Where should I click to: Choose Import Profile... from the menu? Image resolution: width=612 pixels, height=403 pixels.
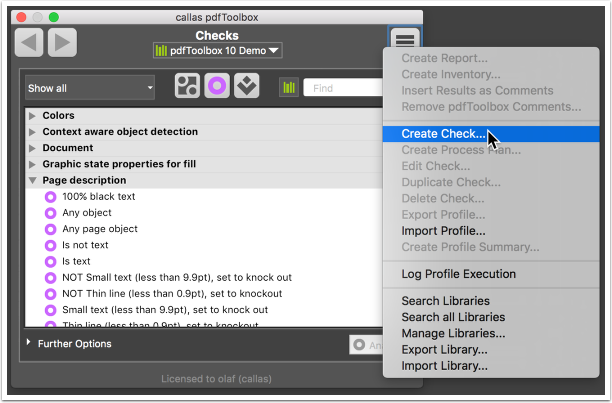click(x=491, y=231)
